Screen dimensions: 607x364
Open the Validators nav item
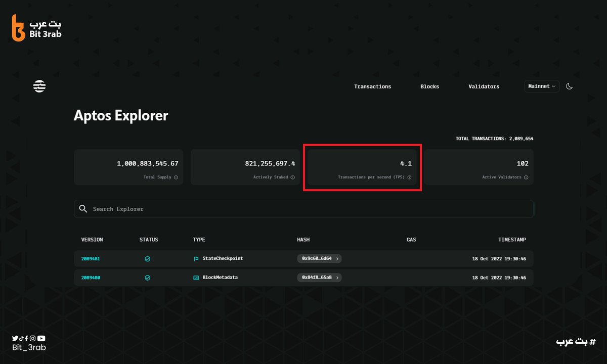pos(484,86)
